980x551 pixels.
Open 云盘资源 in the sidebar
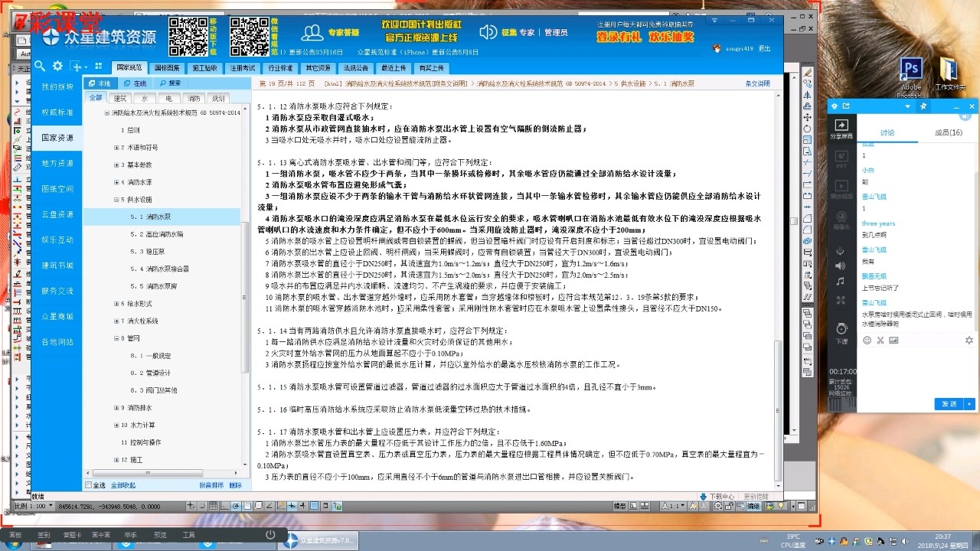tap(57, 214)
